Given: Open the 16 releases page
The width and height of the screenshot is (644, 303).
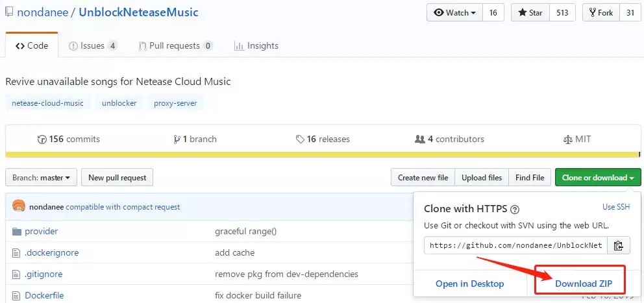Looking at the screenshot, I should click(323, 139).
